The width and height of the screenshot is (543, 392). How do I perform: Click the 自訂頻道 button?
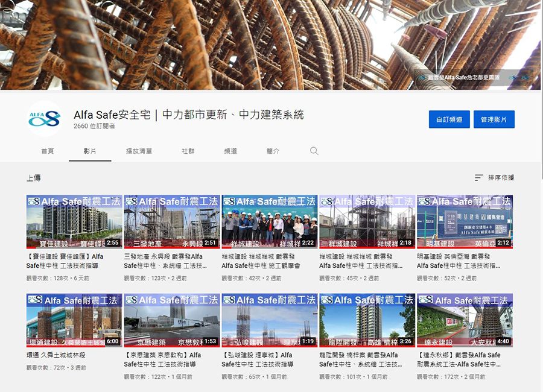click(x=449, y=119)
